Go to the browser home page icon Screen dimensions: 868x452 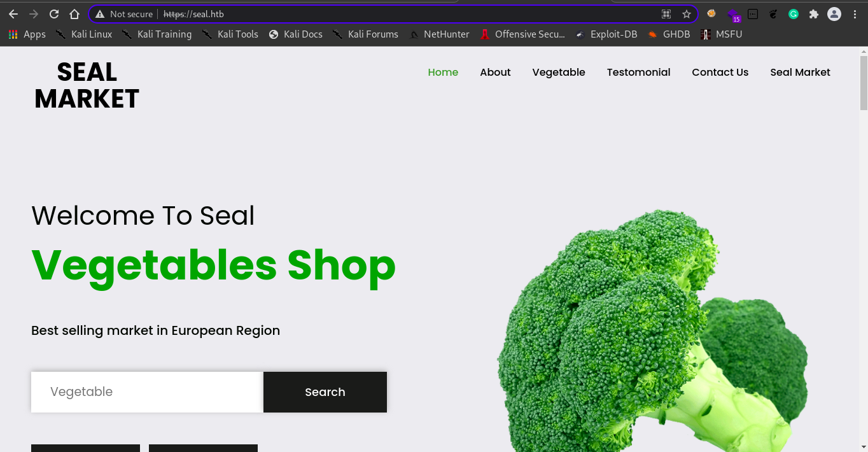(x=74, y=14)
